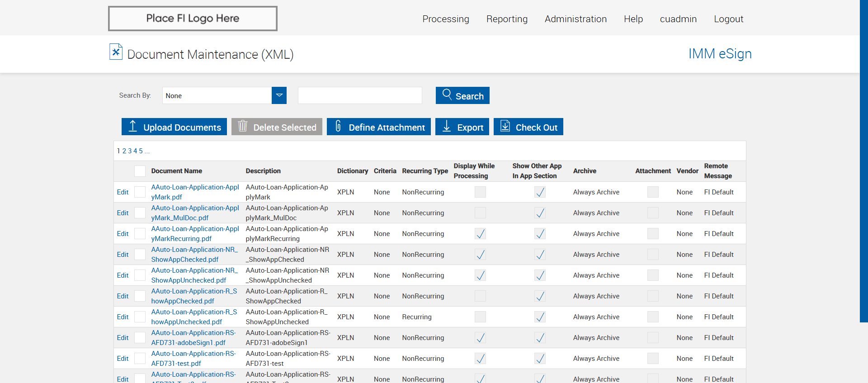Viewport: 868px width, 383px height.
Task: Go to page 3 of results
Action: click(x=130, y=151)
